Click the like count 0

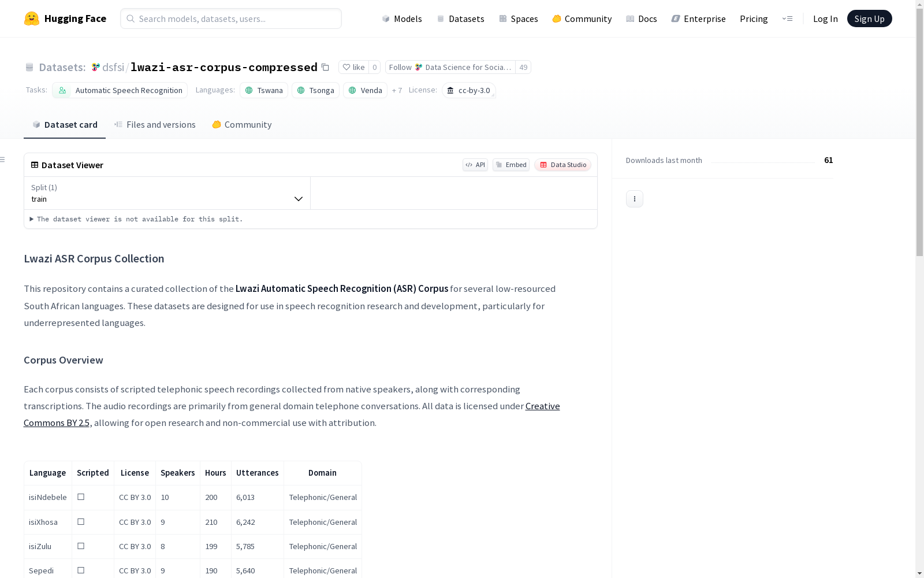[375, 67]
